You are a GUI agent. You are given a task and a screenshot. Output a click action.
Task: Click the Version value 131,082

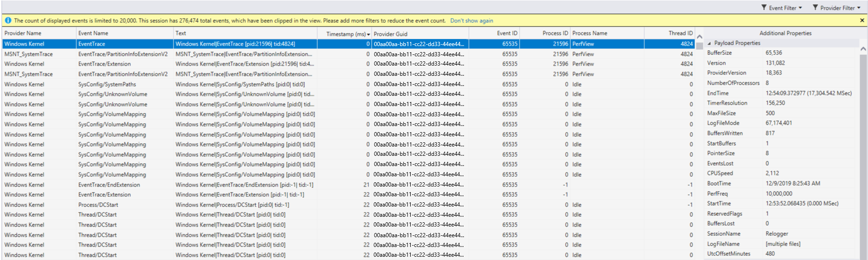pyautogui.click(x=775, y=63)
